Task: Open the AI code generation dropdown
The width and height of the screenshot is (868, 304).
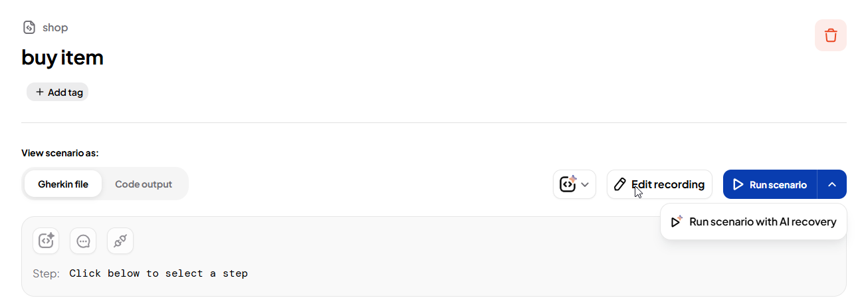Action: coord(574,184)
